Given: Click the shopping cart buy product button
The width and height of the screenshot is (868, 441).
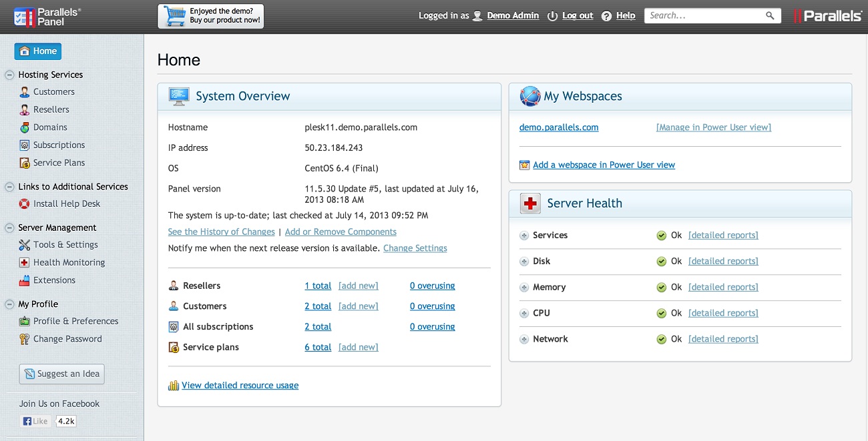Looking at the screenshot, I should [211, 16].
